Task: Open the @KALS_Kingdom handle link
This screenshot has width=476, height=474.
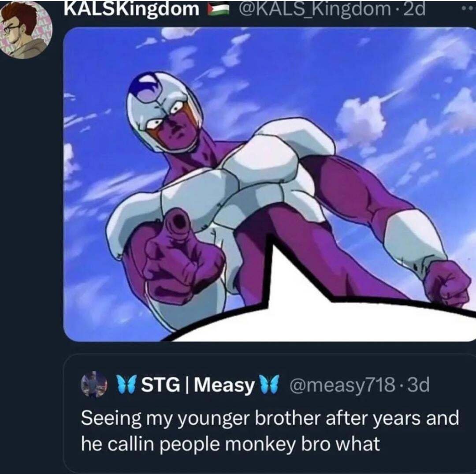Action: (x=315, y=9)
